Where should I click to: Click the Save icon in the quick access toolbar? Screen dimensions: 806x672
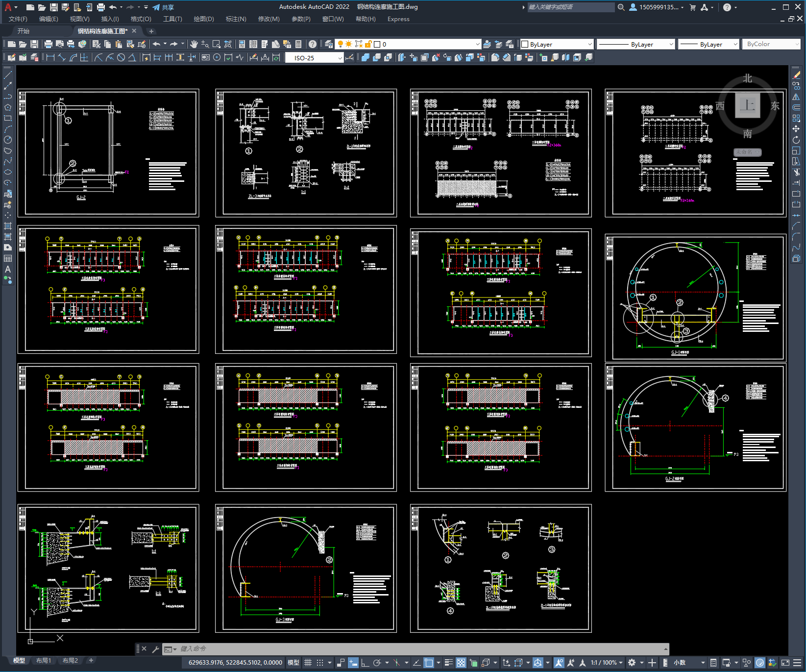pyautogui.click(x=54, y=7)
